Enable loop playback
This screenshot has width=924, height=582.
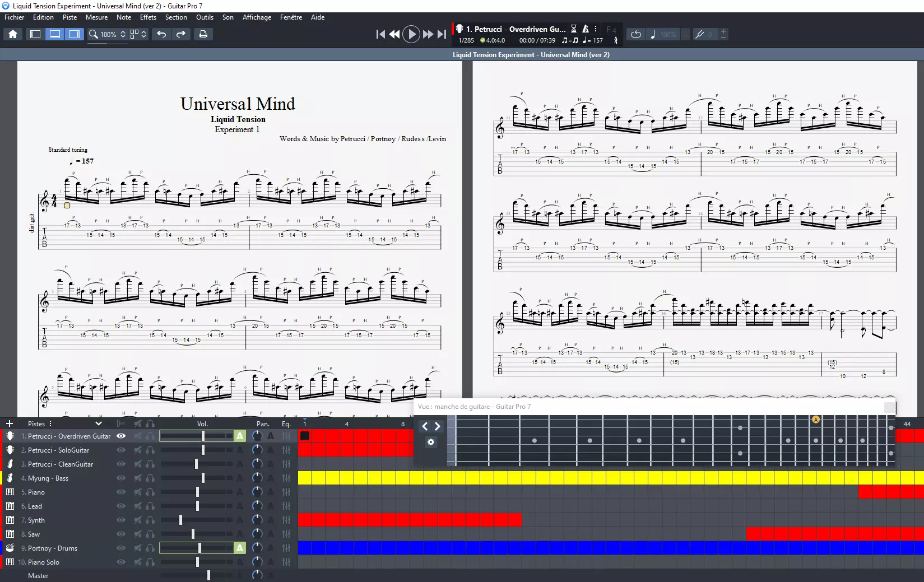(635, 34)
